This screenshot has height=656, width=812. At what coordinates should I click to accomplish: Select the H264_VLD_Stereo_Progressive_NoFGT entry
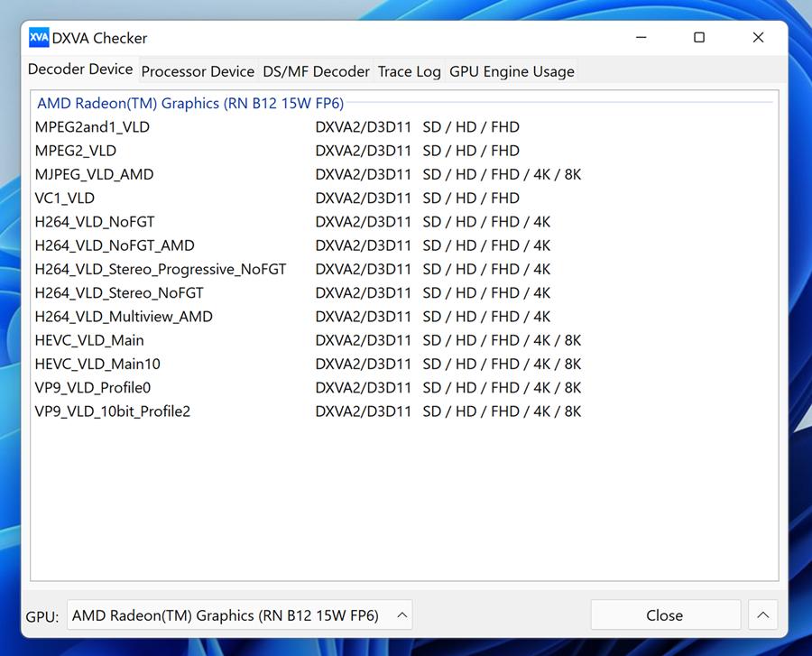pyautogui.click(x=161, y=269)
